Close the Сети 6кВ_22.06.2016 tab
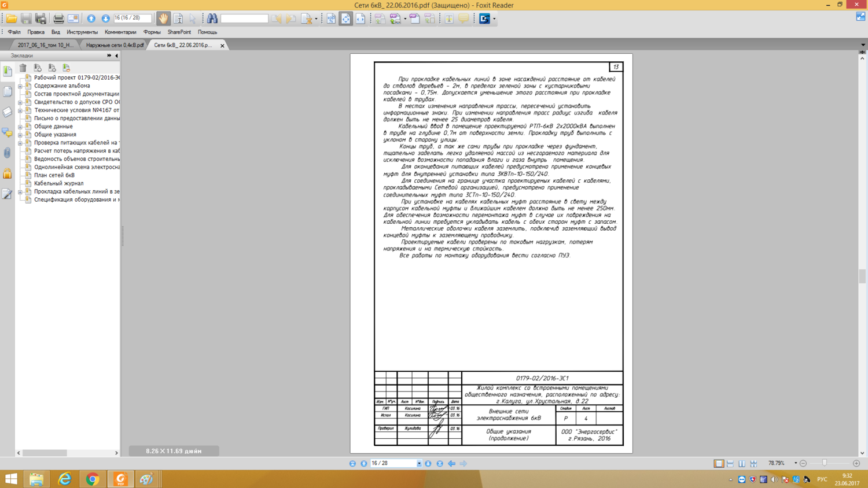The height and width of the screenshot is (488, 868). coord(222,46)
